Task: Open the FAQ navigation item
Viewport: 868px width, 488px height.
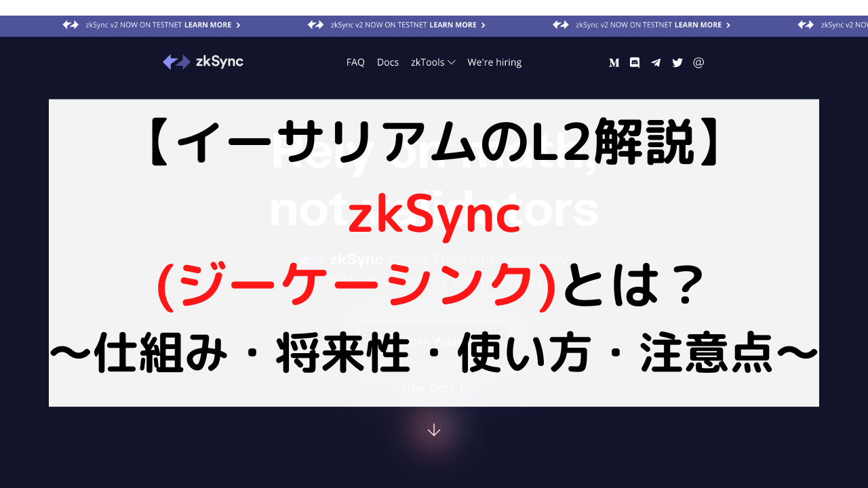Action: pyautogui.click(x=355, y=62)
